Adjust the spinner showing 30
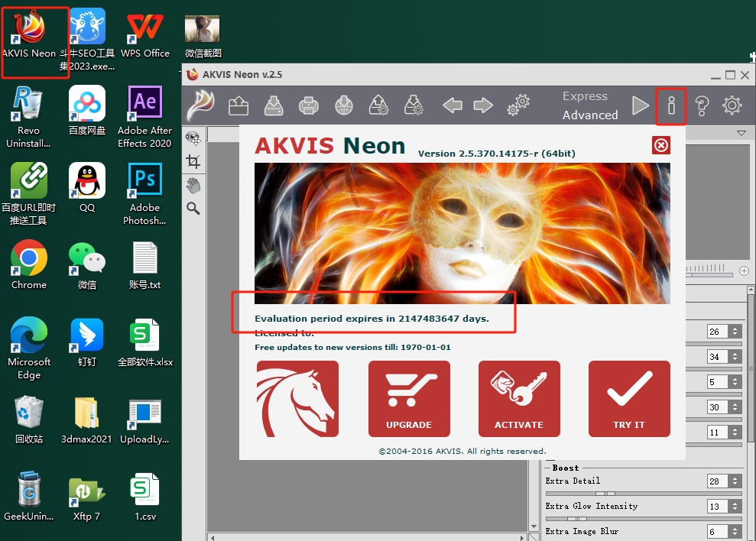This screenshot has height=541, width=756. (x=735, y=407)
